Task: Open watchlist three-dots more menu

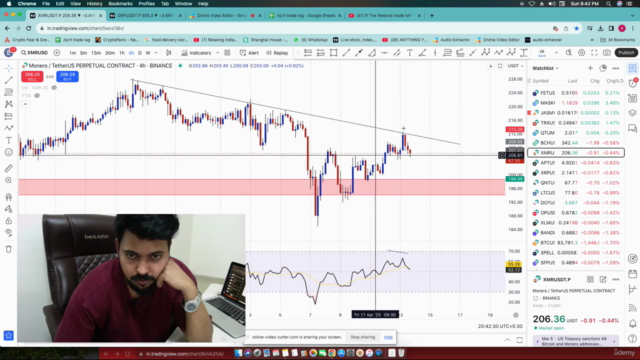Action: pyautogui.click(x=616, y=68)
